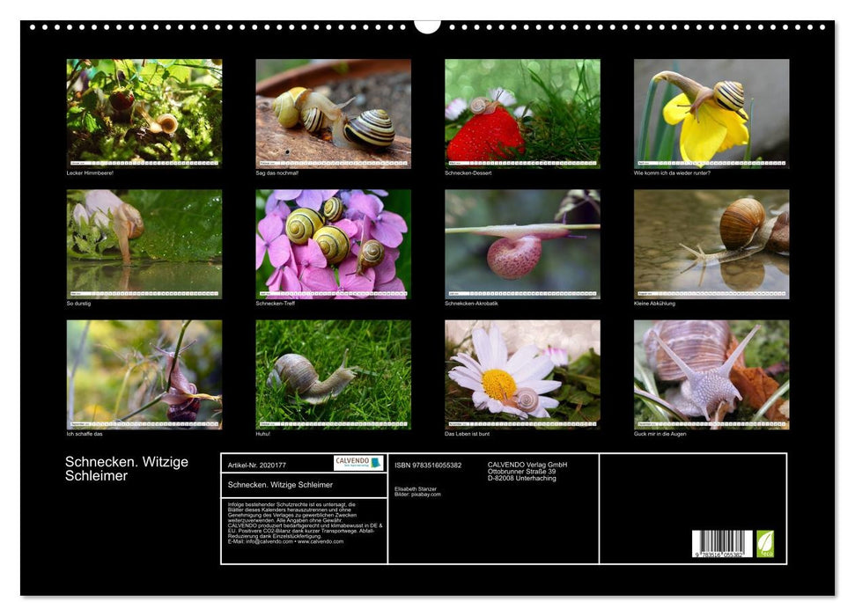Select the daisy 'Das Leben ist bunt' photo
Image resolution: width=855 pixels, height=616 pixels.
pos(522,374)
